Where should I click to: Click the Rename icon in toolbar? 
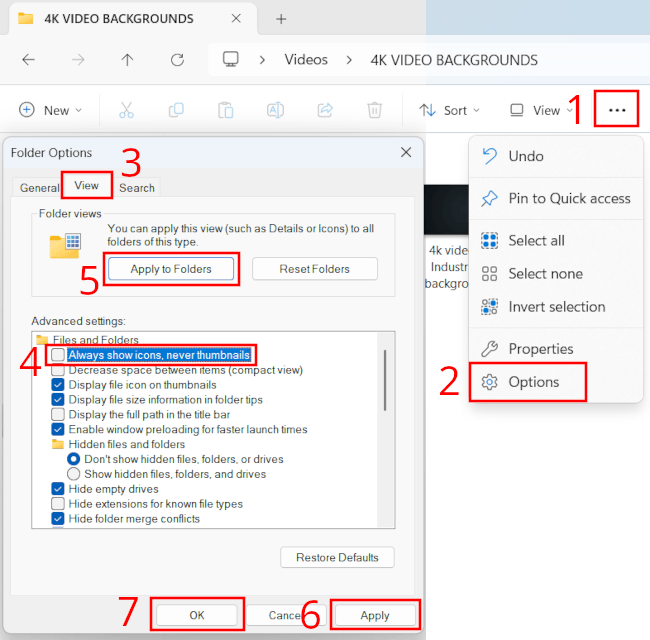coord(275,110)
